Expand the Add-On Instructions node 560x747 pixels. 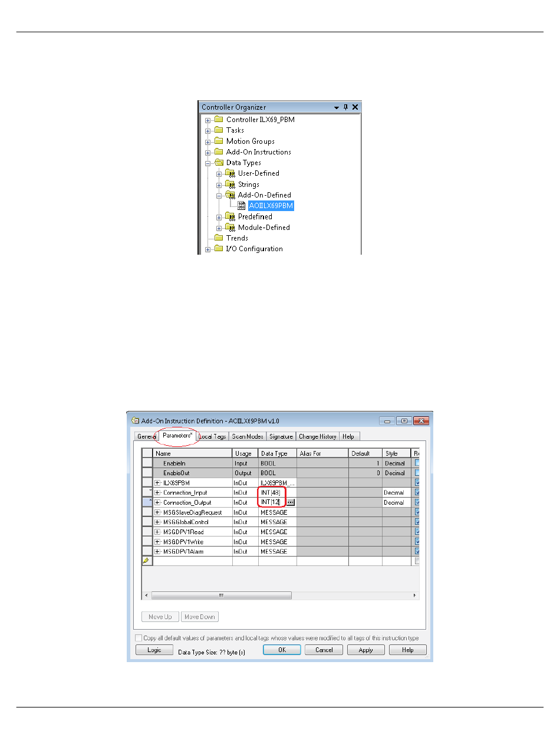(208, 153)
